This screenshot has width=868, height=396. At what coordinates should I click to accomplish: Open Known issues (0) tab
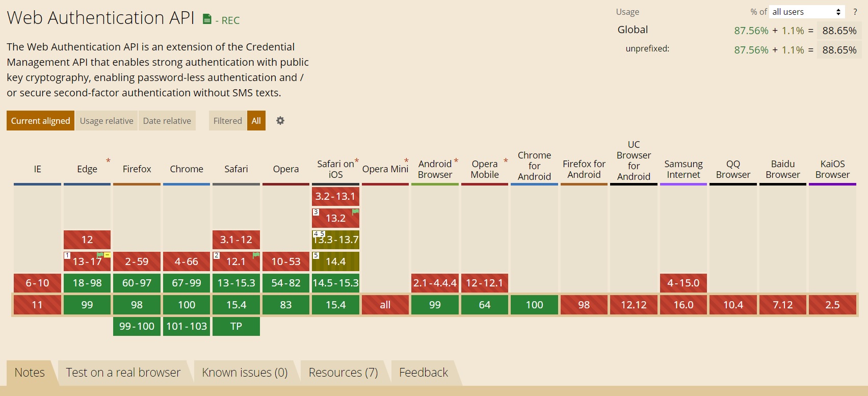[245, 373]
